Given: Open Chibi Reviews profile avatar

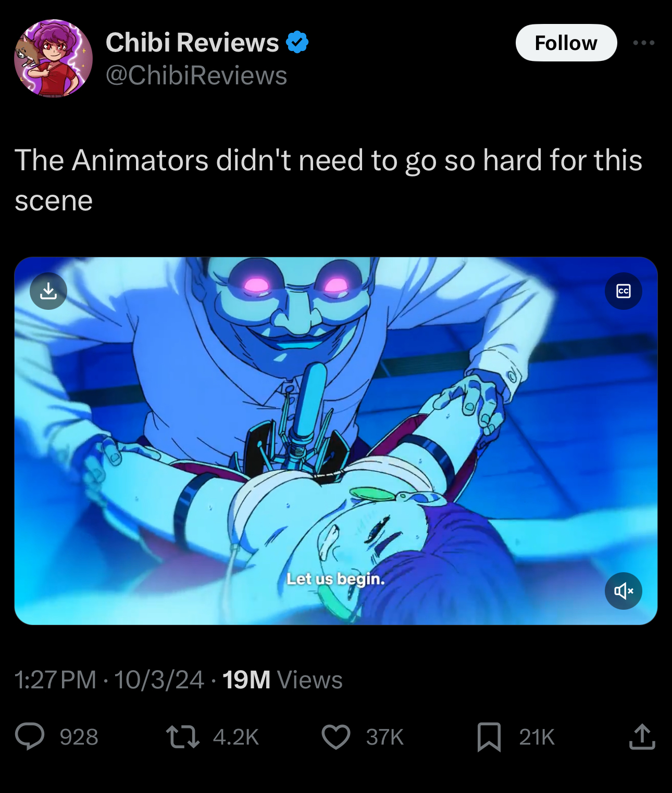Looking at the screenshot, I should coord(53,58).
